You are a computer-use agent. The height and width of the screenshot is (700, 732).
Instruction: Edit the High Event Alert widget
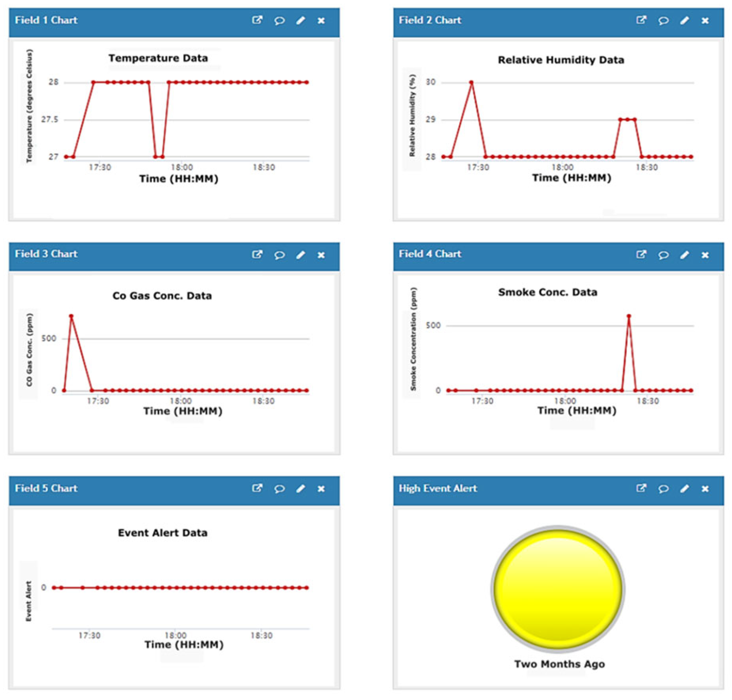point(685,489)
